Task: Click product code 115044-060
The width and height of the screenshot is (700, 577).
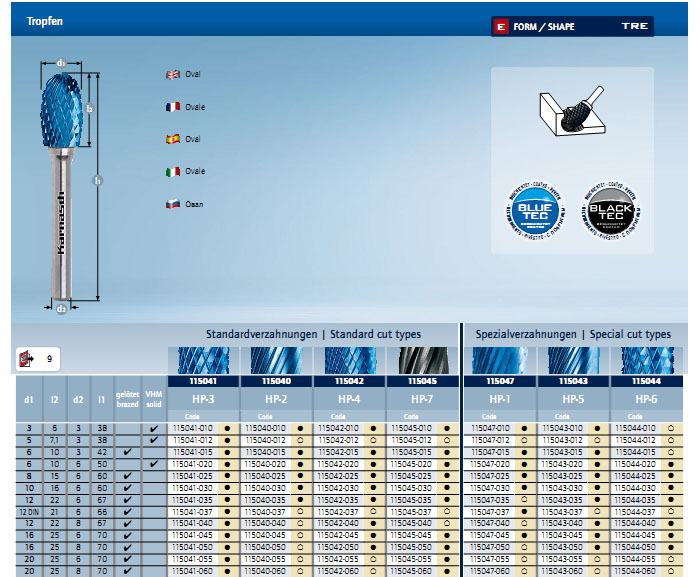Action: (637, 571)
